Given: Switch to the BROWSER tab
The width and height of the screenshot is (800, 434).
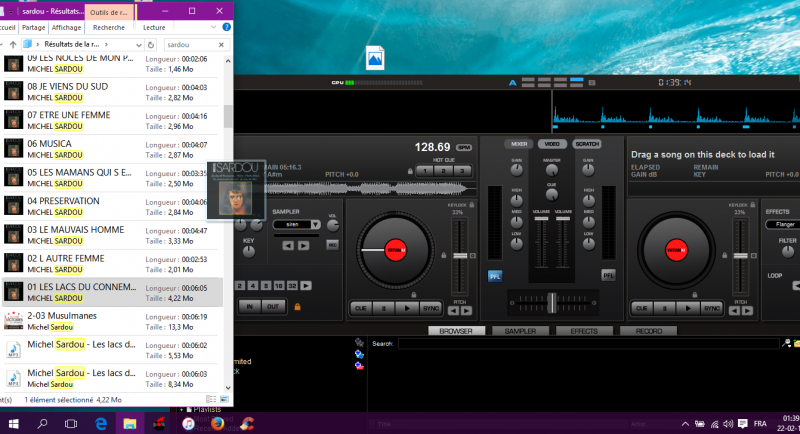Looking at the screenshot, I should pos(456,331).
